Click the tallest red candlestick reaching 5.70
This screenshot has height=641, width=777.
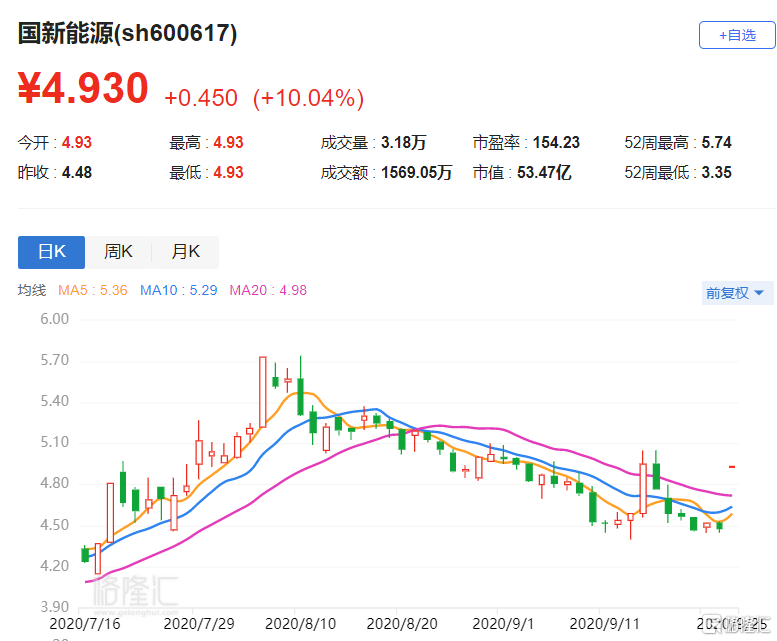click(x=263, y=392)
